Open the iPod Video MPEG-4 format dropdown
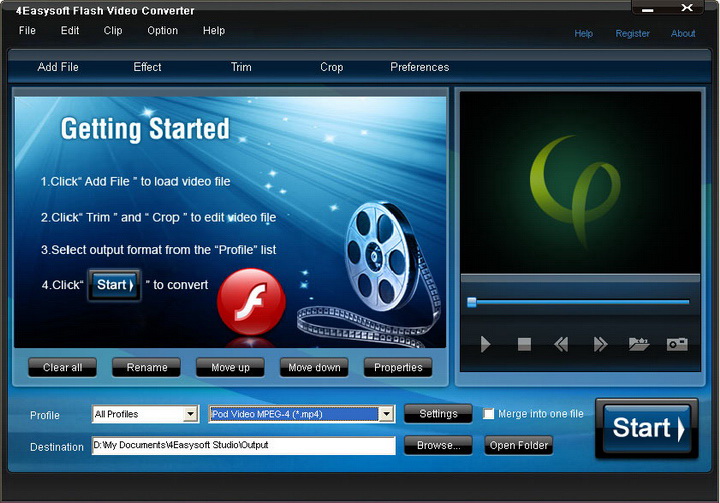Image resolution: width=720 pixels, height=503 pixels. pos(387,414)
